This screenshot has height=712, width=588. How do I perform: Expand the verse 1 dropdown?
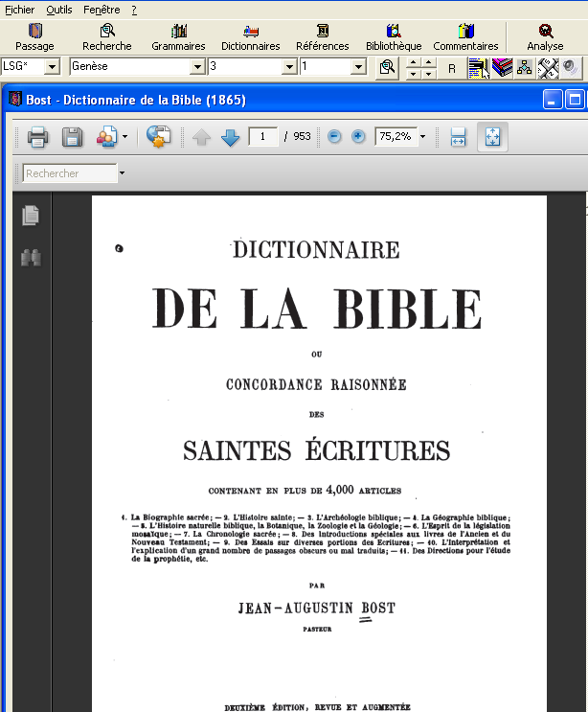[358, 67]
